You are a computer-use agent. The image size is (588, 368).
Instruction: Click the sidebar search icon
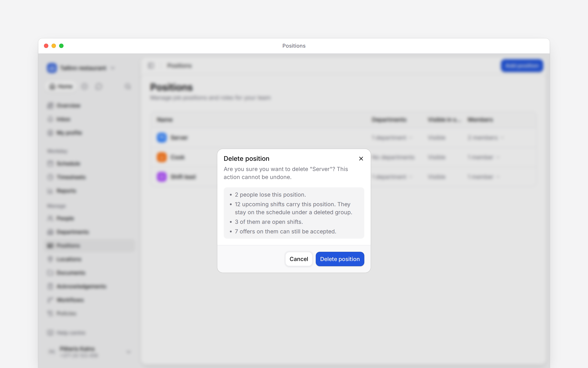tap(128, 86)
